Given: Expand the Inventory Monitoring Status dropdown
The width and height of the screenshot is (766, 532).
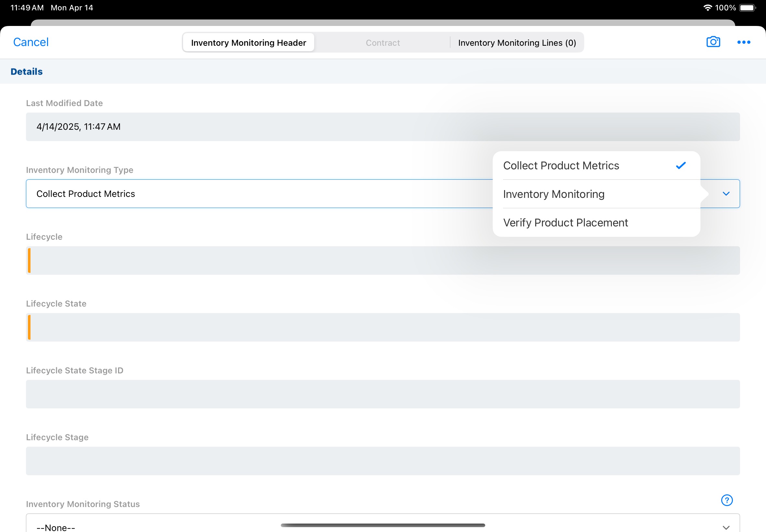Looking at the screenshot, I should point(726,527).
